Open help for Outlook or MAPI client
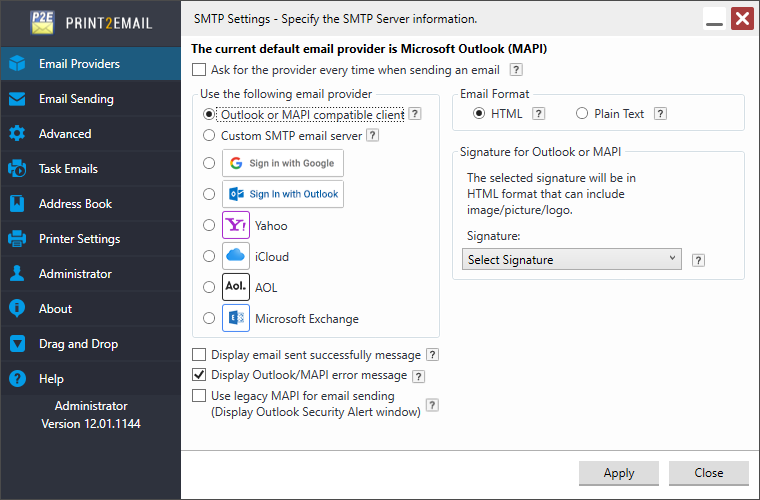The height and width of the screenshot is (500, 760). [x=415, y=114]
